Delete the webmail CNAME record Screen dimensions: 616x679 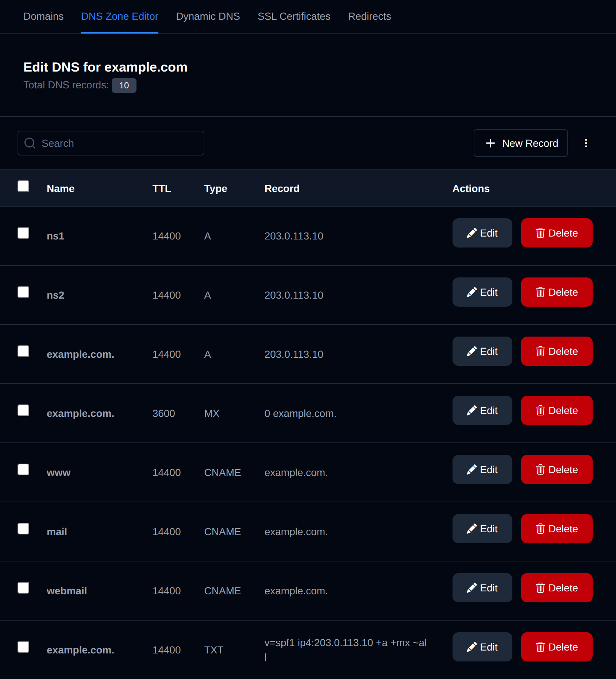(x=557, y=588)
